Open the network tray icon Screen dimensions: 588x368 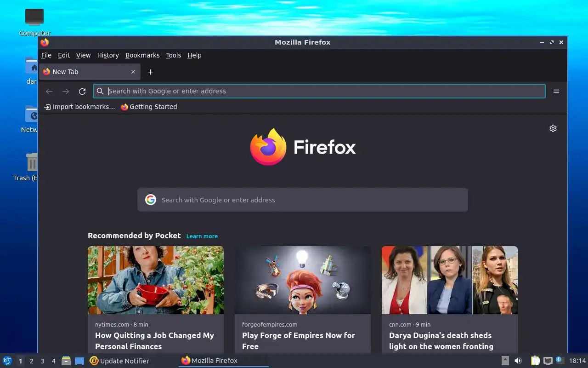(x=548, y=361)
